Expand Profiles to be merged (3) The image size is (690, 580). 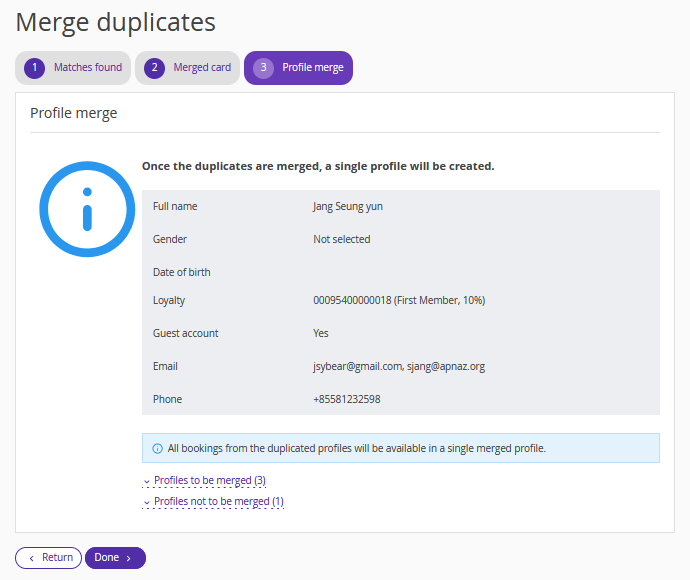[x=209, y=481]
